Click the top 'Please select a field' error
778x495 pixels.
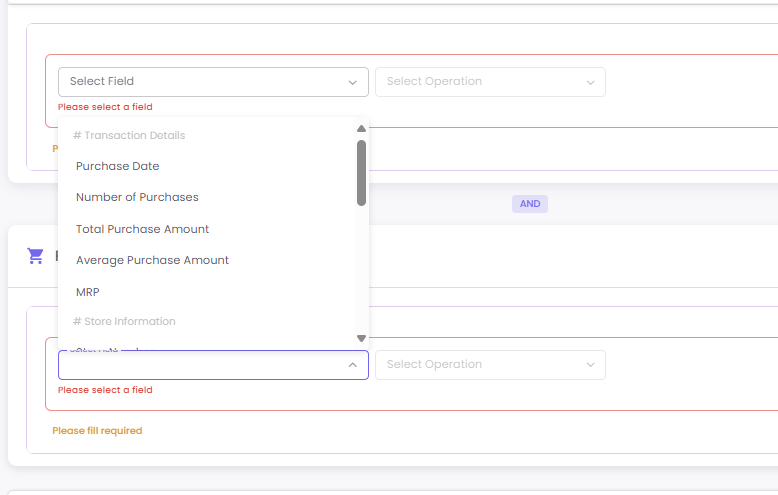click(x=105, y=107)
